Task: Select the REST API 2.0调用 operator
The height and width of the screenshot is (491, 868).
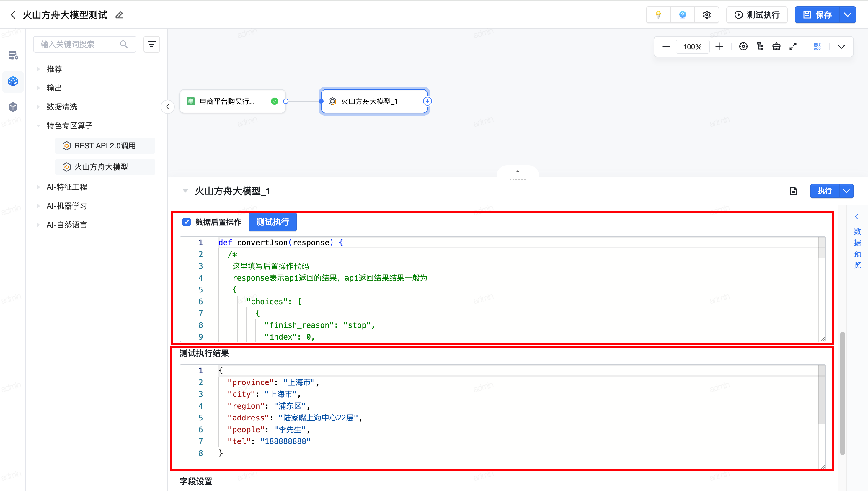Action: (x=105, y=146)
